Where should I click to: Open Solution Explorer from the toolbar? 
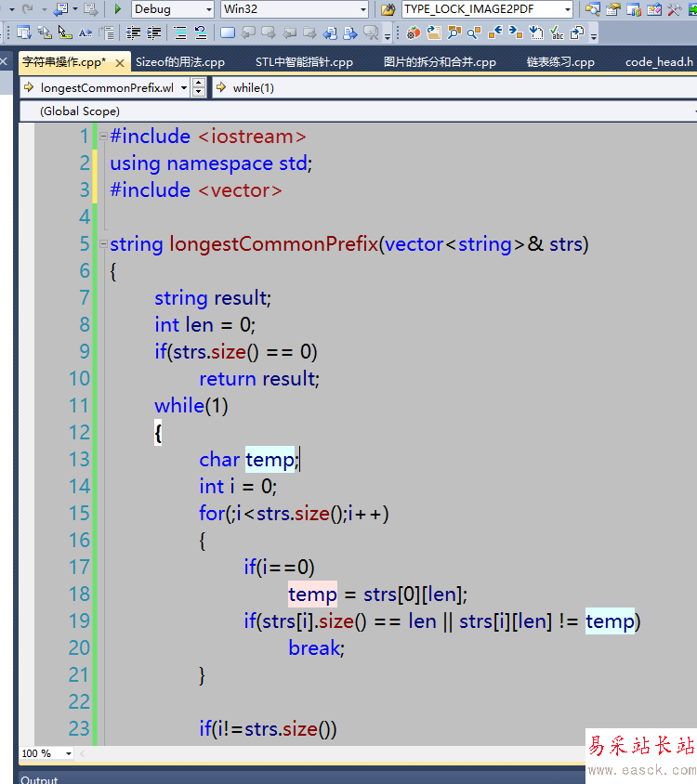point(593,9)
